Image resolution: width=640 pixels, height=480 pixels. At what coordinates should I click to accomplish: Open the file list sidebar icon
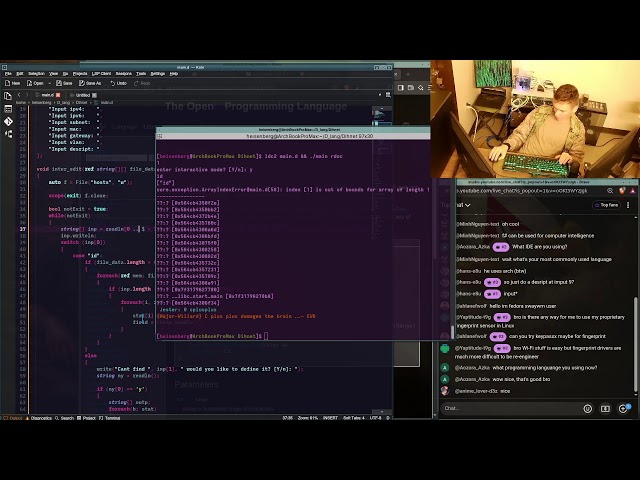8,109
